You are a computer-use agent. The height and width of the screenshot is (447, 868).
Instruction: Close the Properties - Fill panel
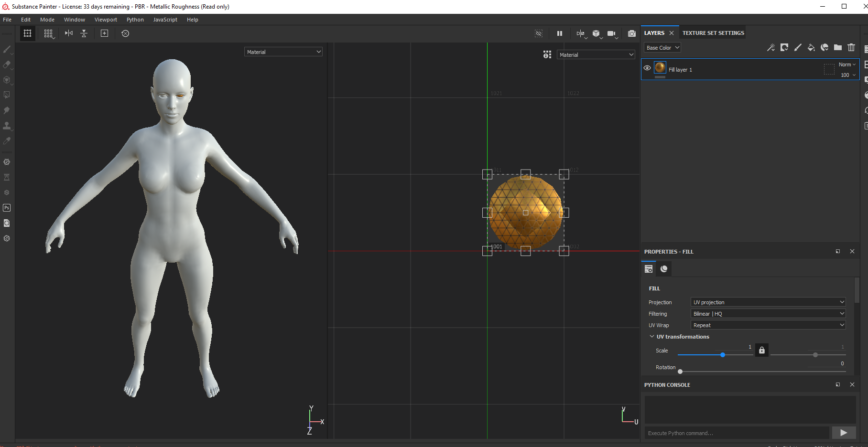tap(852, 251)
